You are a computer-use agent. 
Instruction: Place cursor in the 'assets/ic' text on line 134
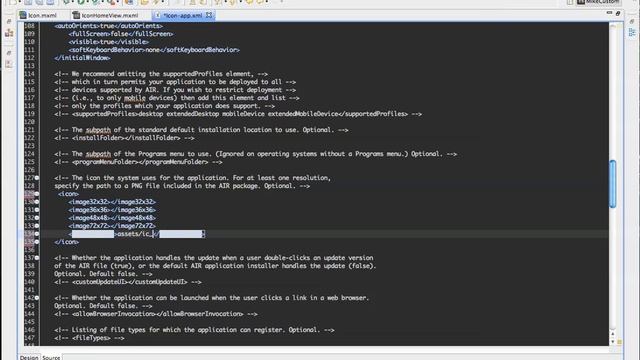click(x=134, y=234)
